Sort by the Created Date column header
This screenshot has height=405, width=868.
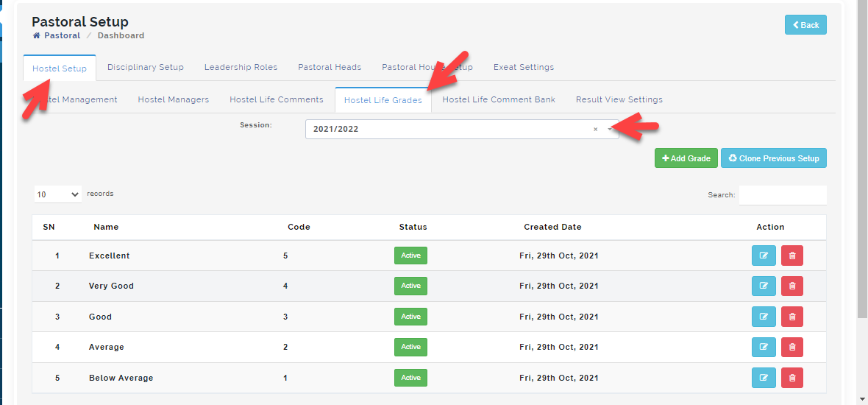[552, 227]
